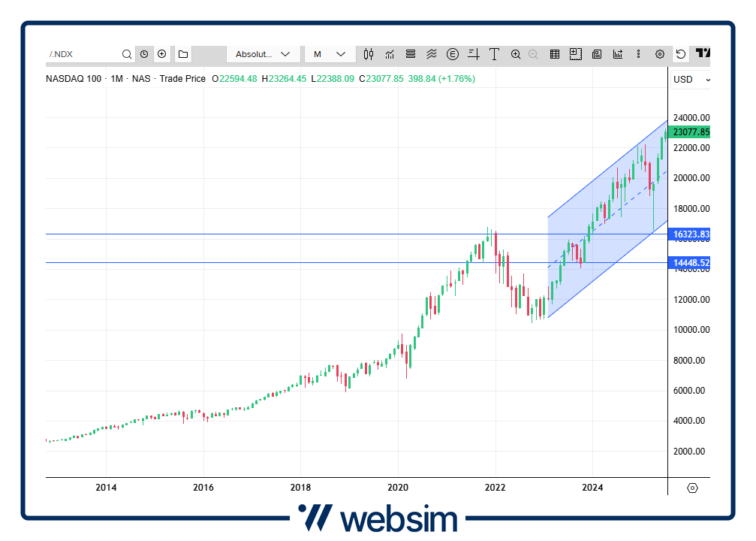Click the /.NDX symbol search field
This screenshot has height=541, width=756.
pos(83,54)
